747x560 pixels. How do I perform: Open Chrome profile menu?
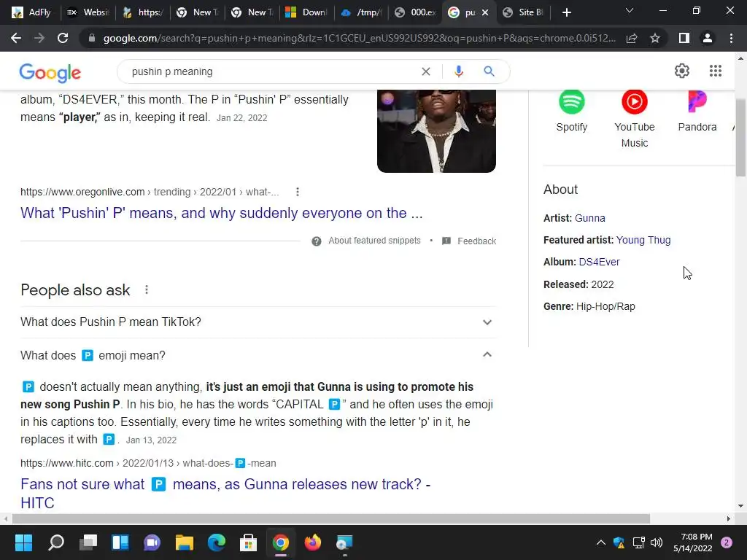pyautogui.click(x=708, y=38)
